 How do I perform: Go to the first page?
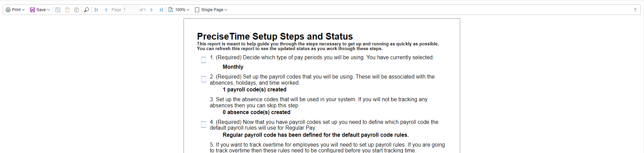tap(96, 10)
